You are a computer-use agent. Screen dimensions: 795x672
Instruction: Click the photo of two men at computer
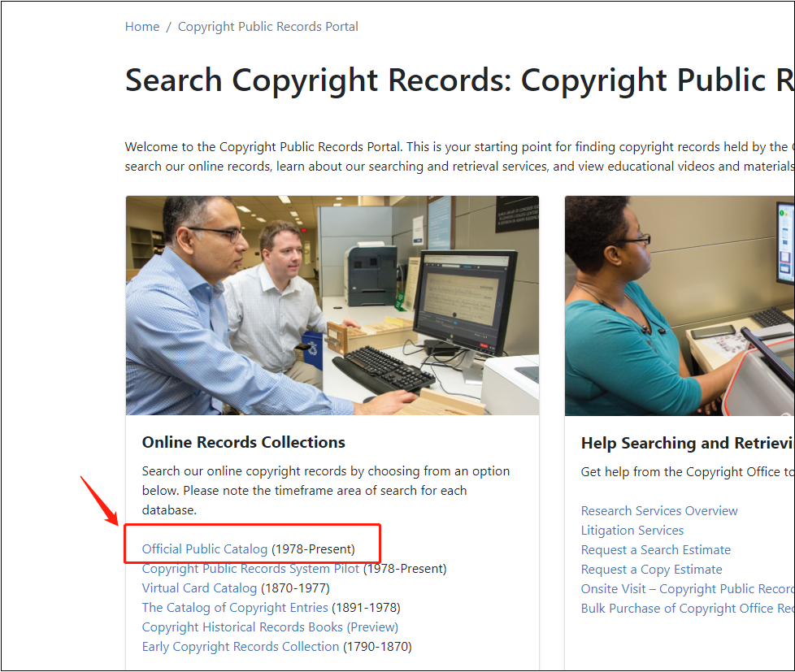(332, 306)
